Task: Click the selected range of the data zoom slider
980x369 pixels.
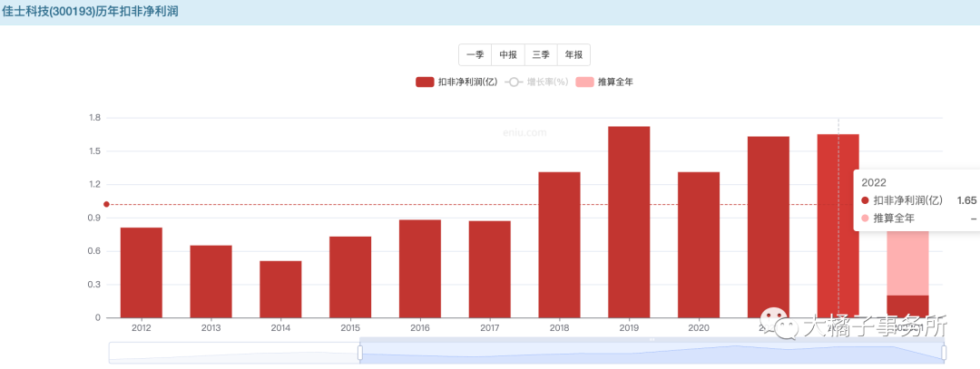Action: pyautogui.click(x=652, y=353)
